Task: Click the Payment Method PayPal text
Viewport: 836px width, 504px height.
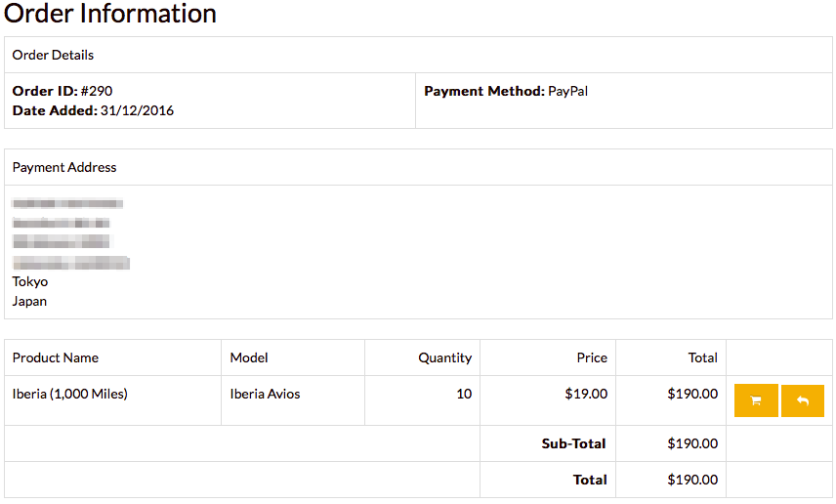Action: point(506,91)
